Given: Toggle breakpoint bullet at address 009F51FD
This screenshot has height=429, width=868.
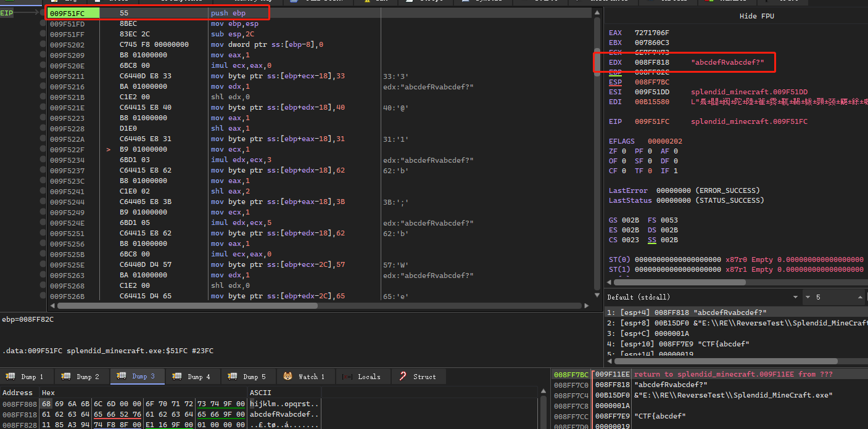Looking at the screenshot, I should pyautogui.click(x=43, y=23).
